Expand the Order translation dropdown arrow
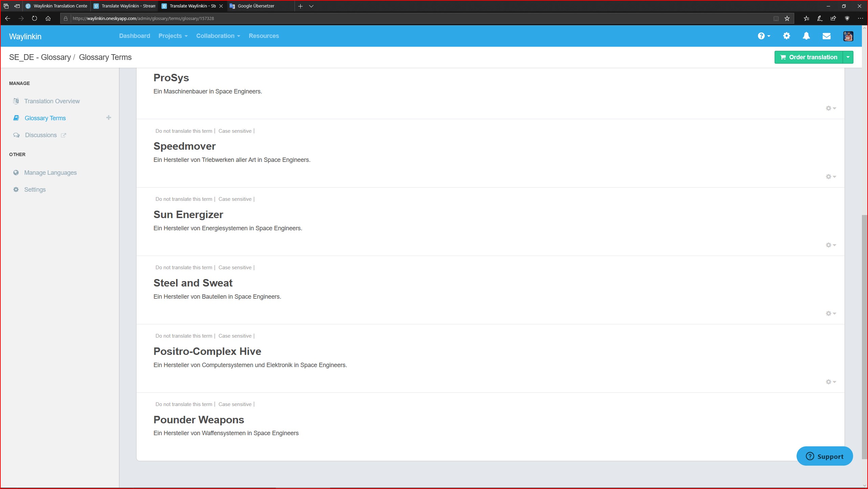 pyautogui.click(x=848, y=57)
